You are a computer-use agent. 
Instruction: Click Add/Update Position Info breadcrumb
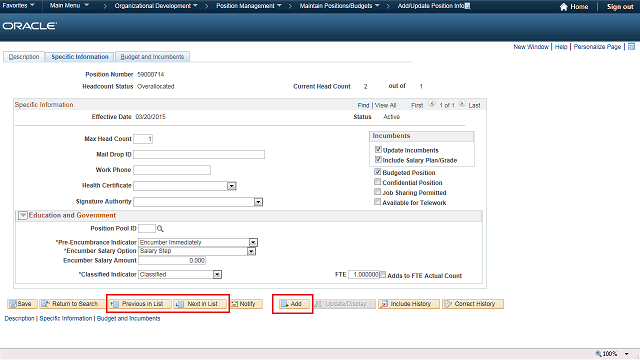pyautogui.click(x=431, y=6)
